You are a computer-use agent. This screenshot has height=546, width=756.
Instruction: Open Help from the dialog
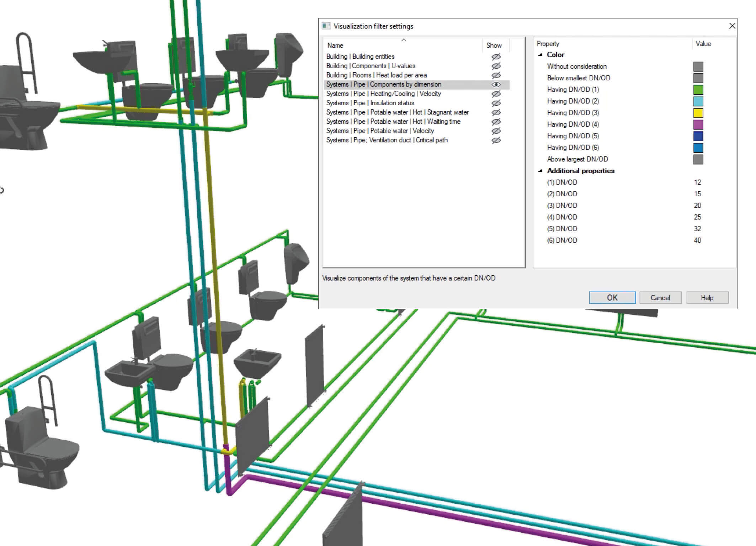707,298
